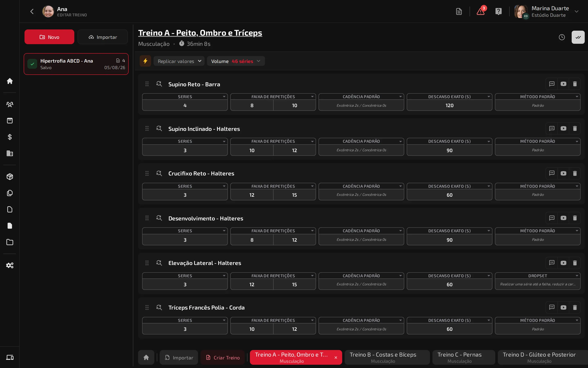This screenshot has width=588, height=368.
Task: Edit rest value 120 for Supino Reto - Barra
Action: 449,105
